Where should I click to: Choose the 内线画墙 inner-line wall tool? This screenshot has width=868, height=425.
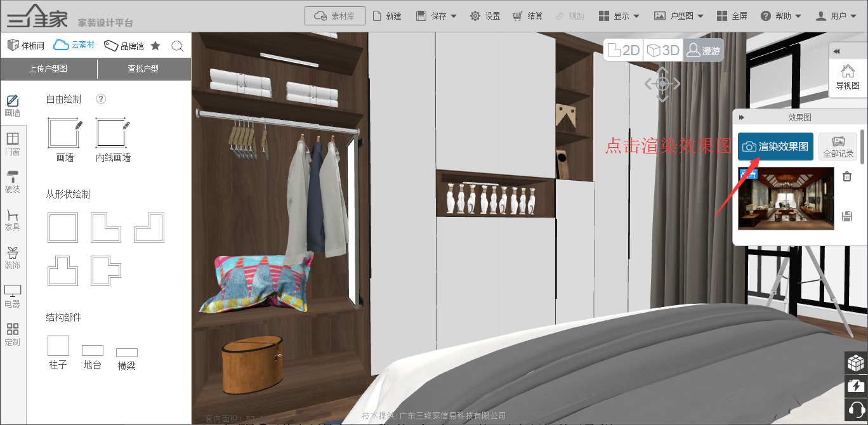(x=113, y=134)
